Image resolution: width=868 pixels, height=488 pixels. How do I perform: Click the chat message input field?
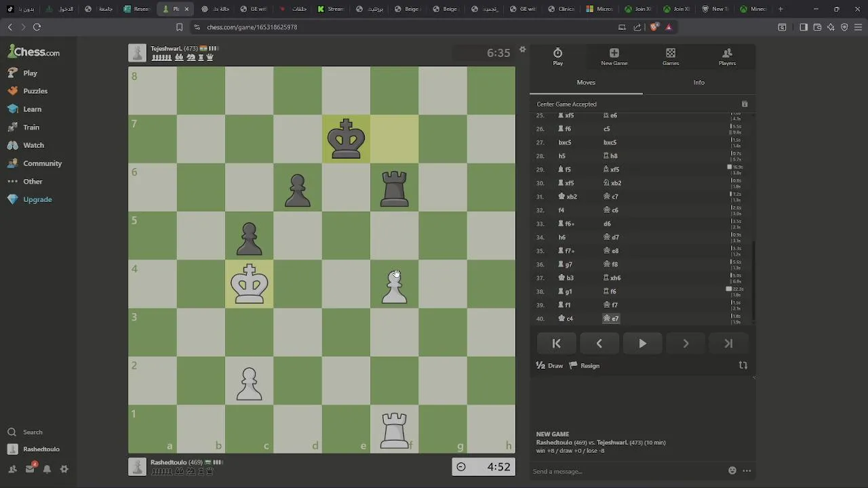[x=627, y=471]
